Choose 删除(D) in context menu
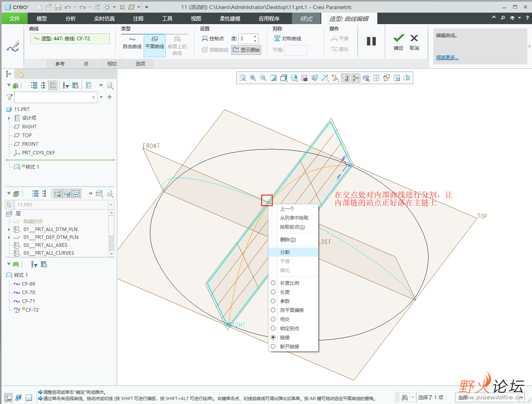532x404 pixels. point(293,240)
